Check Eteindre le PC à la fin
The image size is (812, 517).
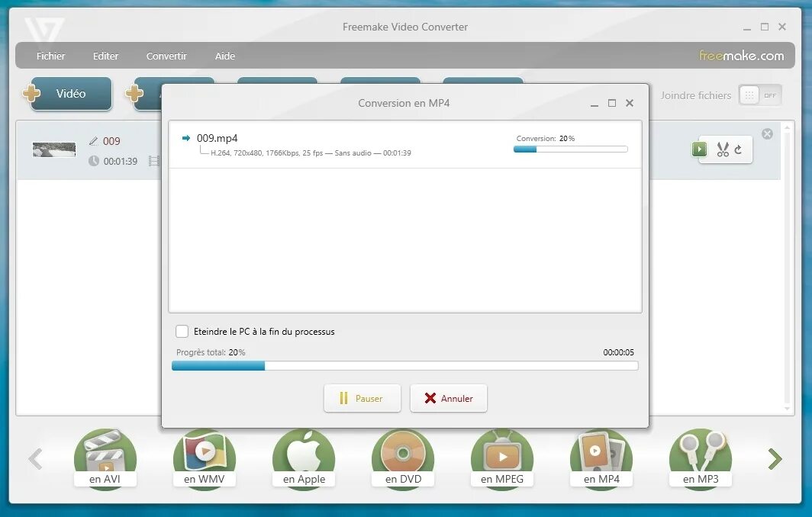click(182, 331)
